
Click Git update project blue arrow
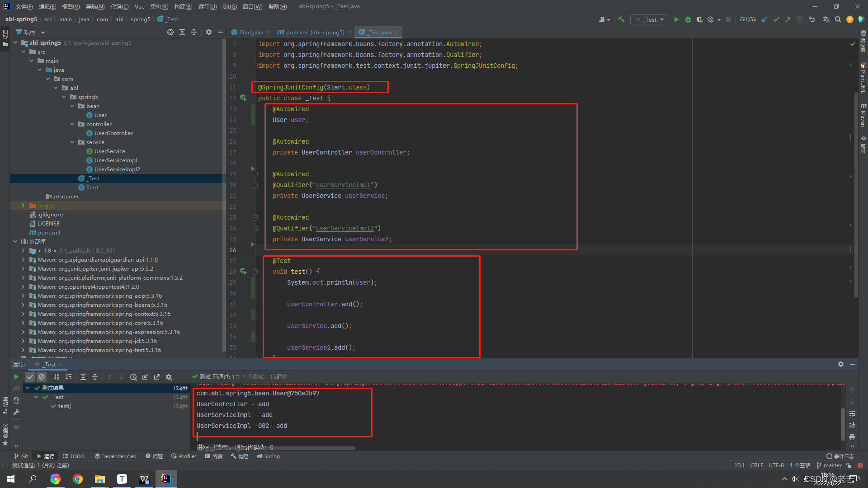pyautogui.click(x=764, y=19)
